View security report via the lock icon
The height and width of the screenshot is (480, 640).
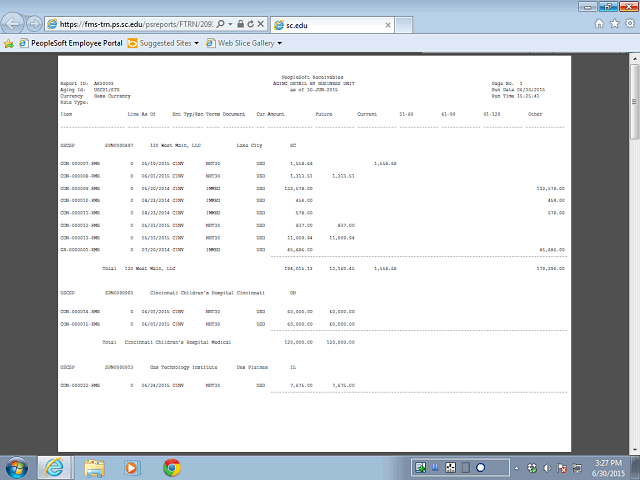(x=240, y=24)
